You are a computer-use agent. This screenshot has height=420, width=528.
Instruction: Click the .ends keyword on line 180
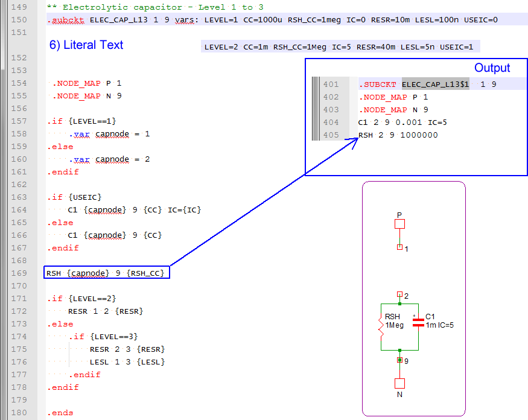click(x=60, y=413)
